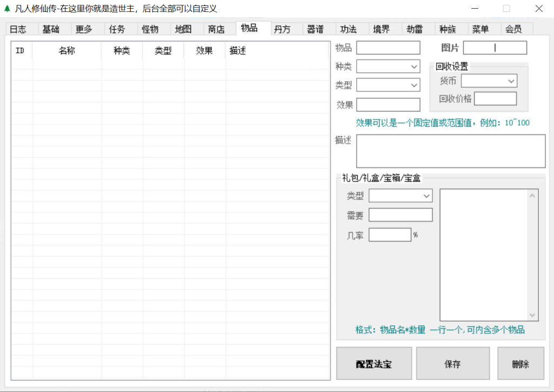Go to the 丹方 tab
The width and height of the screenshot is (554, 392).
(282, 29)
